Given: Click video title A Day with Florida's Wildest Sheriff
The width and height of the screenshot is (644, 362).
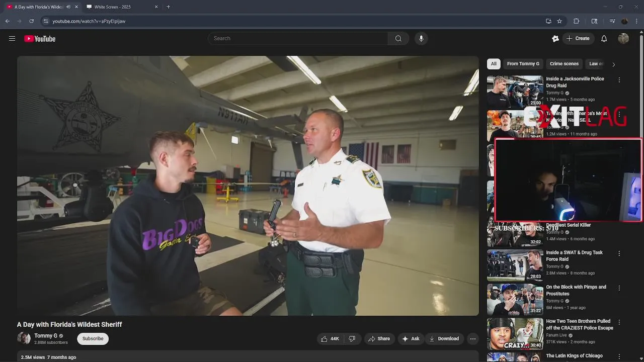Looking at the screenshot, I should [69, 325].
